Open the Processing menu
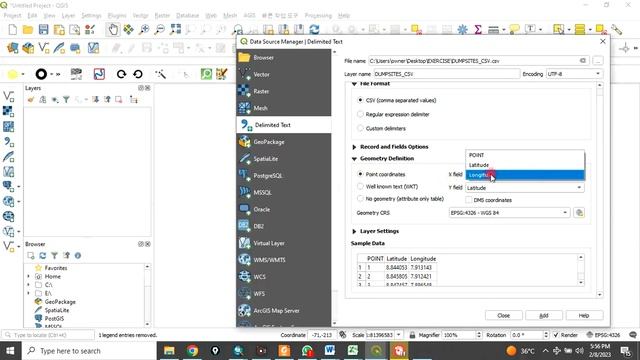This screenshot has height=360, width=640. pos(318,16)
